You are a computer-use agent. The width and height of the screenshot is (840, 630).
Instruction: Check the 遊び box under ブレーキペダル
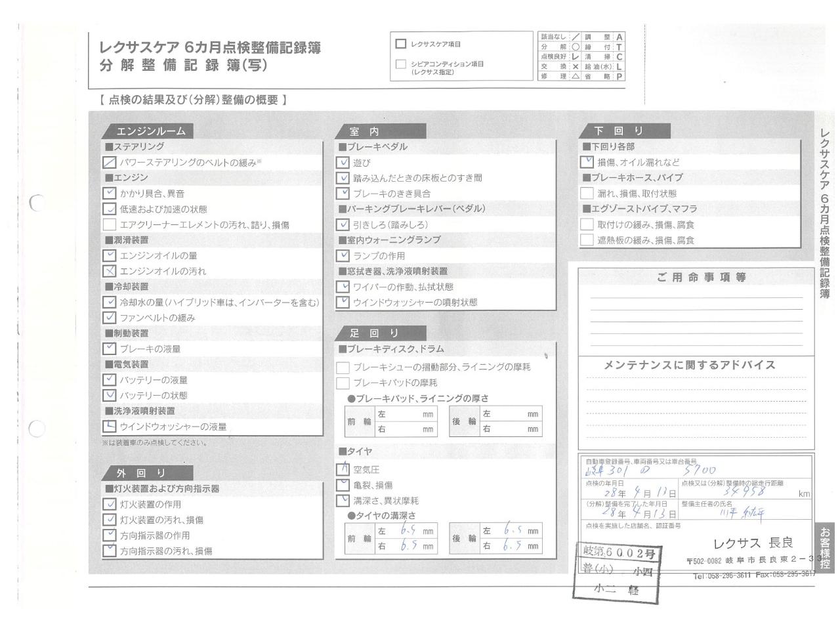tap(343, 163)
